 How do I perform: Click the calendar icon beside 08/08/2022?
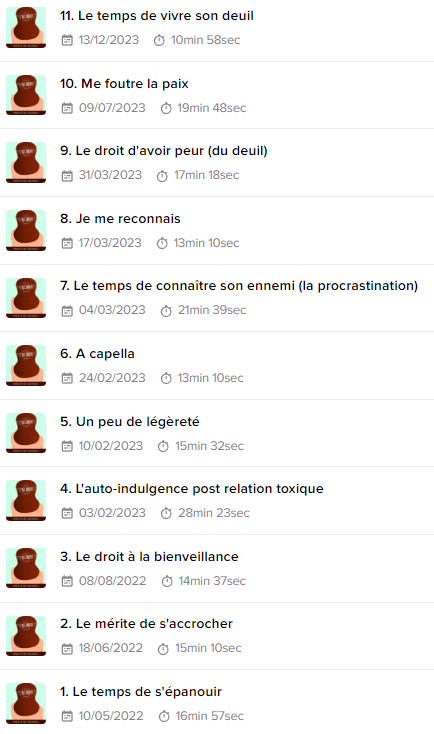(x=67, y=581)
